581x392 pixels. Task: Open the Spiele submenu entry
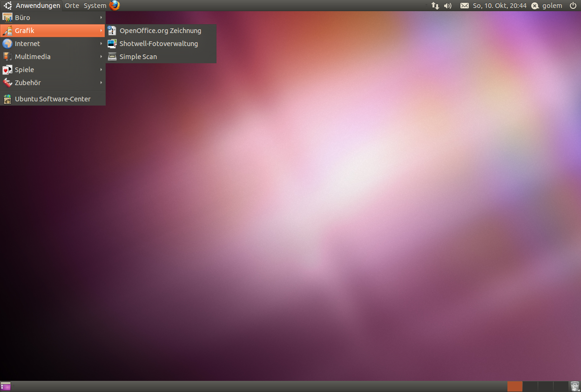pyautogui.click(x=53, y=70)
